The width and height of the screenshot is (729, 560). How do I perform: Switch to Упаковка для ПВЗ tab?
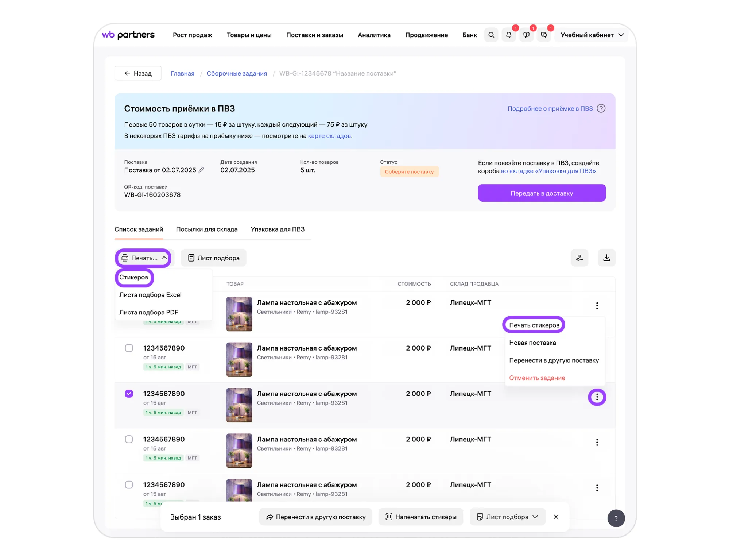pyautogui.click(x=278, y=229)
